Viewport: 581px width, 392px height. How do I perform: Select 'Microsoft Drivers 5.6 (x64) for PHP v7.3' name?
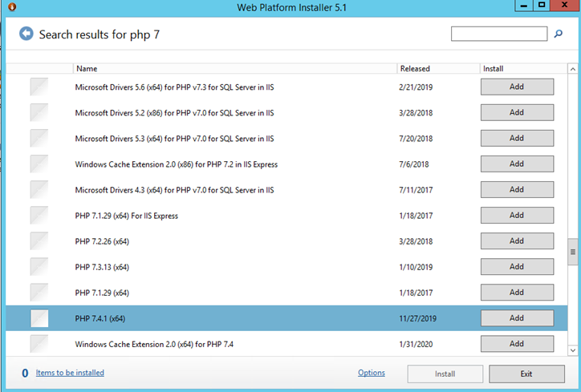[x=174, y=87]
